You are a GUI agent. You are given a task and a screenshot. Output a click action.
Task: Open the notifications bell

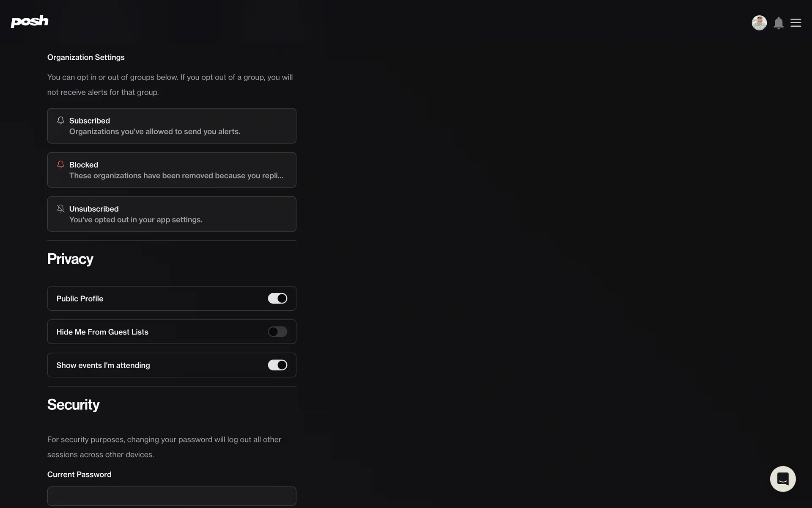tap(778, 23)
